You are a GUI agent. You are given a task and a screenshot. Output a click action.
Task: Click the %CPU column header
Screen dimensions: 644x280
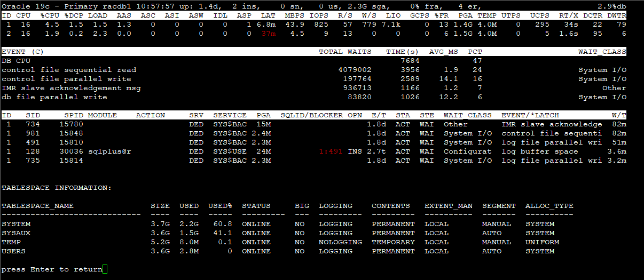coord(50,15)
